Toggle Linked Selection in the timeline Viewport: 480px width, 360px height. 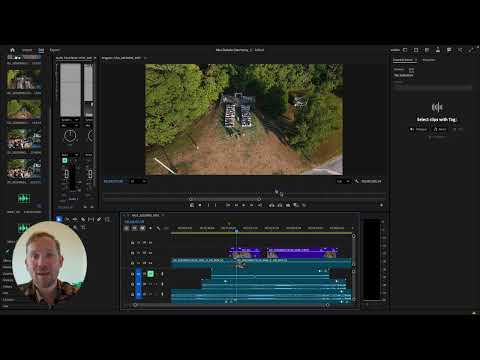(x=142, y=228)
